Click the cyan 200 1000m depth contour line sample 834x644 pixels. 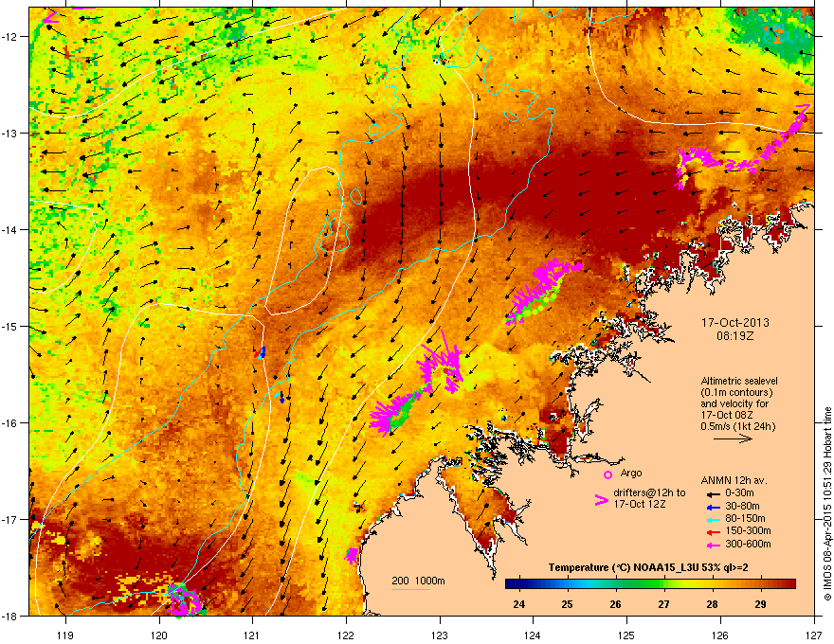tap(410, 589)
